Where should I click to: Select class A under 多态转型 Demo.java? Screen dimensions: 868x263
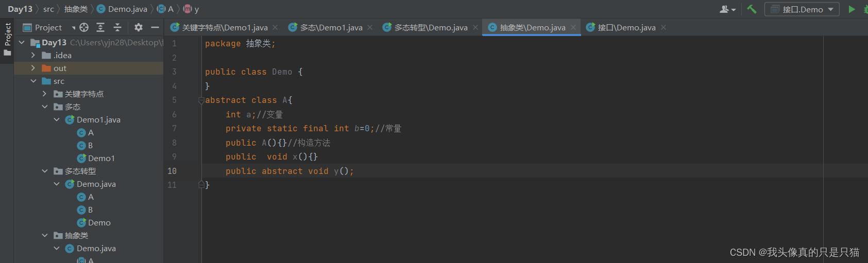(x=86, y=197)
